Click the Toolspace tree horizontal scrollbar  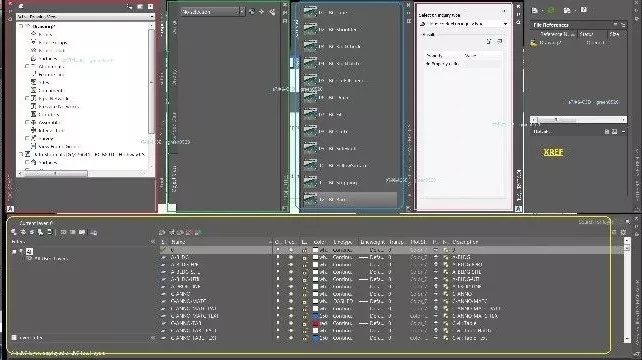[x=82, y=174]
